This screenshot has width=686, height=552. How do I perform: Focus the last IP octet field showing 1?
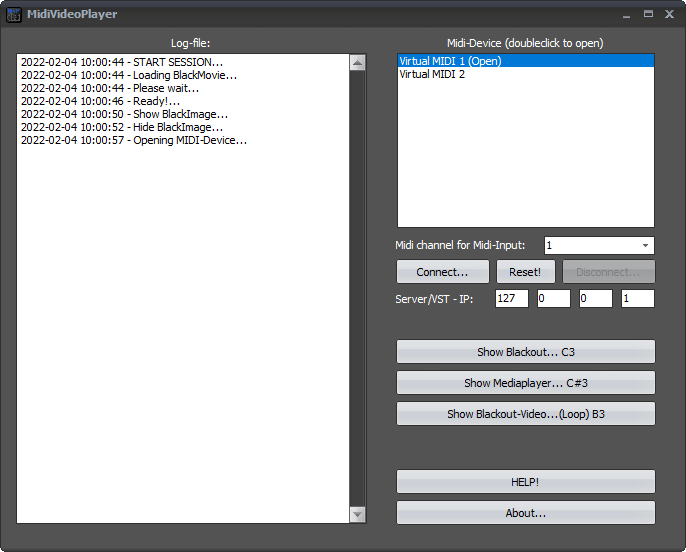pyautogui.click(x=637, y=298)
